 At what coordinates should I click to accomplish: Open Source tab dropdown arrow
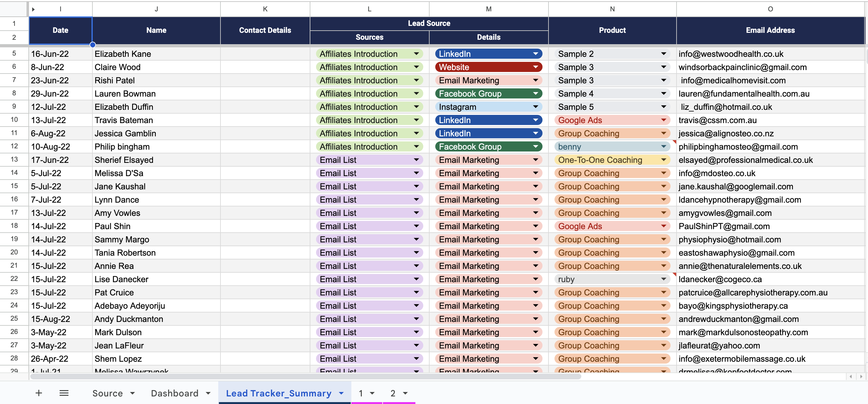[x=132, y=394]
